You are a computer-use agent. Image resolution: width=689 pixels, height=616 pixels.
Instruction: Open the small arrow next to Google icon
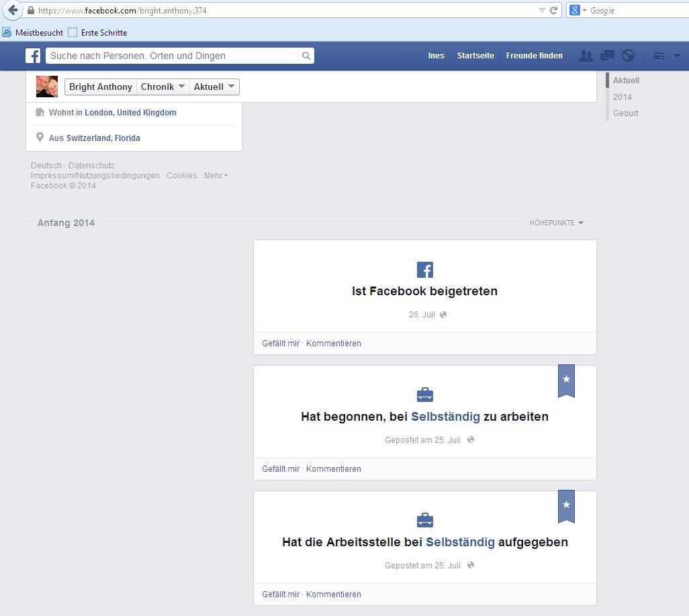click(584, 10)
